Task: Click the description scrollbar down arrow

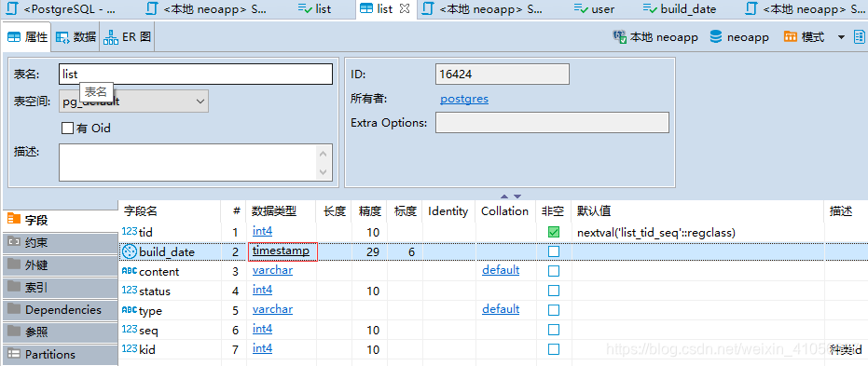Action: coord(324,172)
